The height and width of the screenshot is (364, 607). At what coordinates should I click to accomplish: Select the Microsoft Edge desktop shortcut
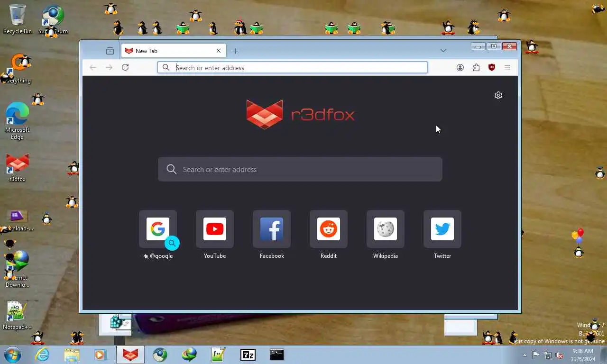(x=17, y=121)
